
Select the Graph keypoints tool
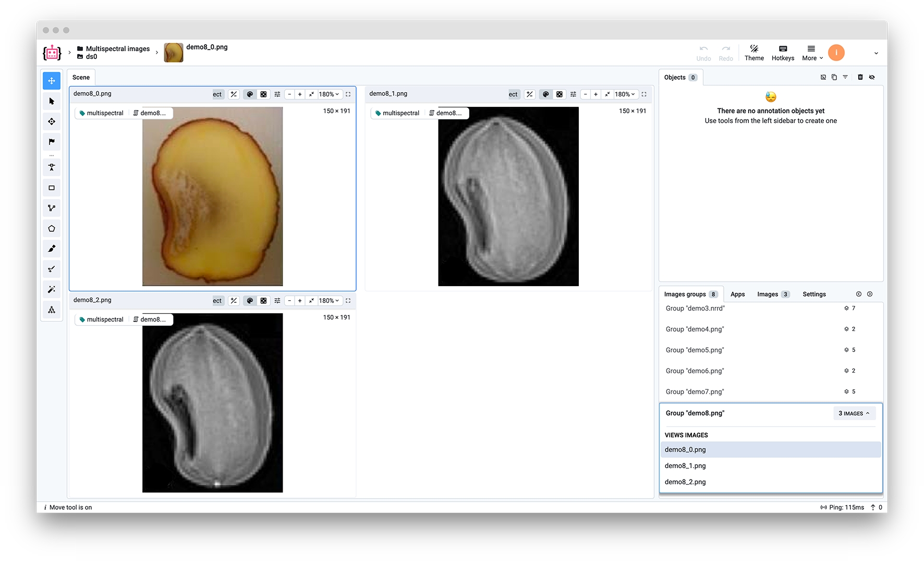52,310
